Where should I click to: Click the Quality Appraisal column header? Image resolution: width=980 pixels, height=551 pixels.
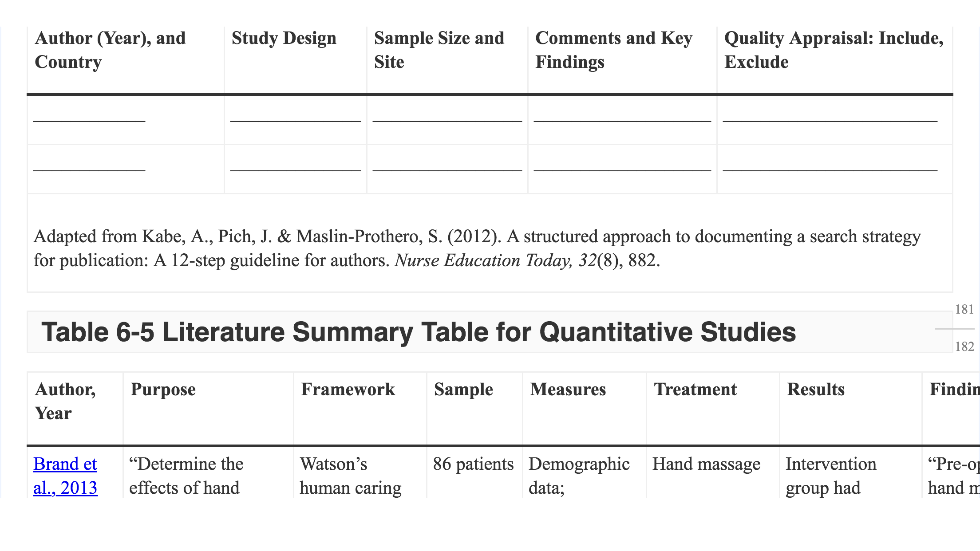[834, 50]
